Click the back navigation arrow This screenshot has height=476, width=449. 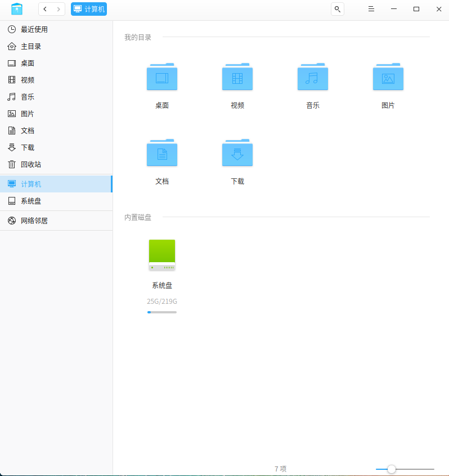click(x=45, y=9)
